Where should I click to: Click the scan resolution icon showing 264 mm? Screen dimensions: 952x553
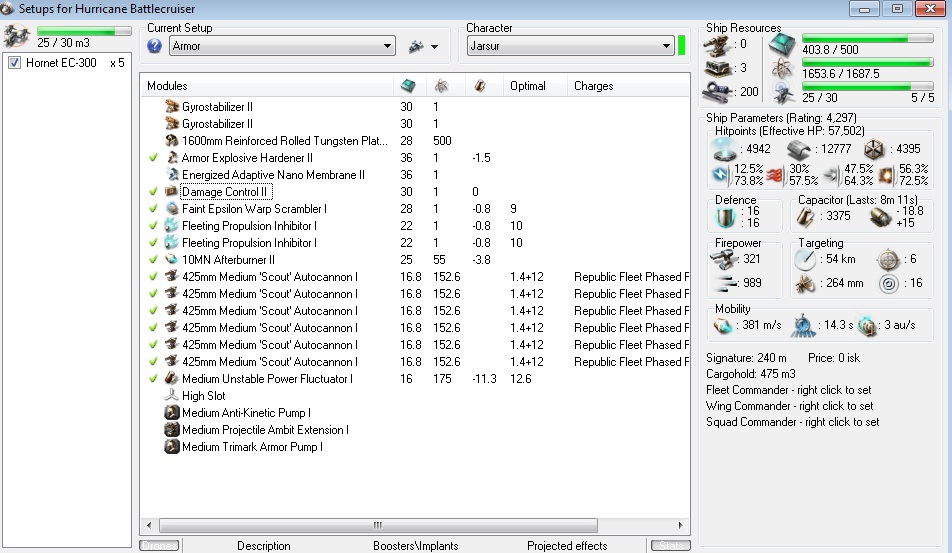[805, 283]
